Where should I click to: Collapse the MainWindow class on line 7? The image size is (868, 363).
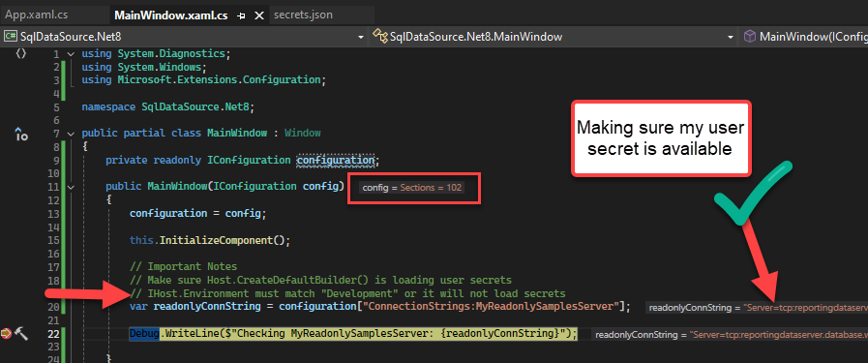click(x=70, y=134)
